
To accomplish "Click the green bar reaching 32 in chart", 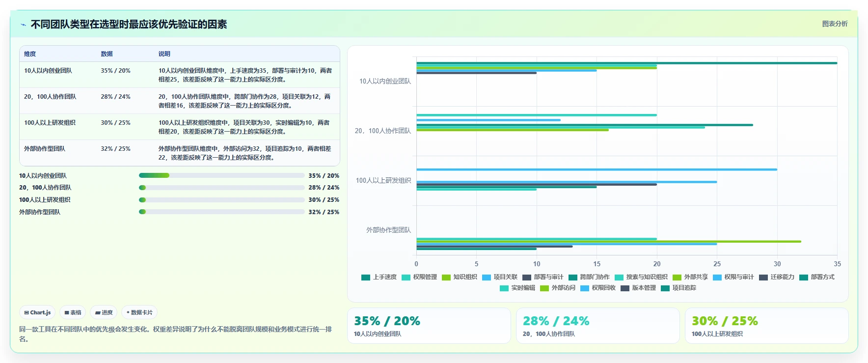I will click(x=609, y=242).
